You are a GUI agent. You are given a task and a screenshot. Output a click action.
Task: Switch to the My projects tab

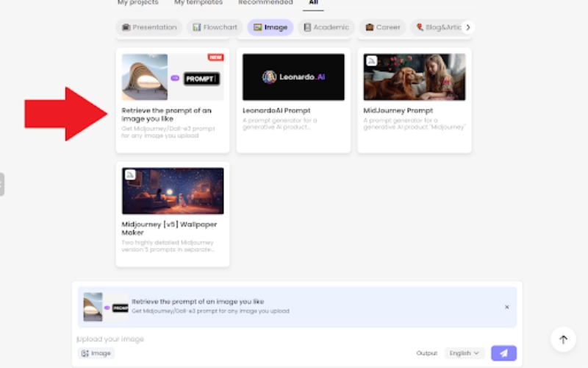pyautogui.click(x=137, y=3)
